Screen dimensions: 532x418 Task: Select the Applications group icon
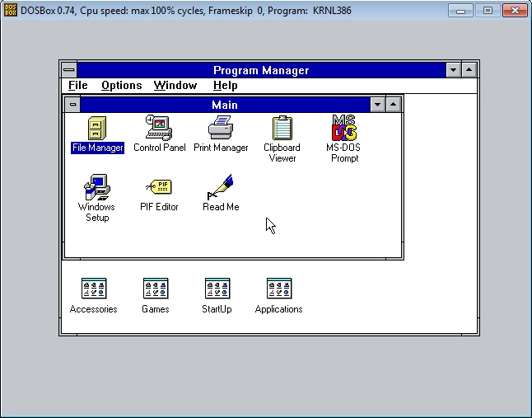pyautogui.click(x=279, y=289)
